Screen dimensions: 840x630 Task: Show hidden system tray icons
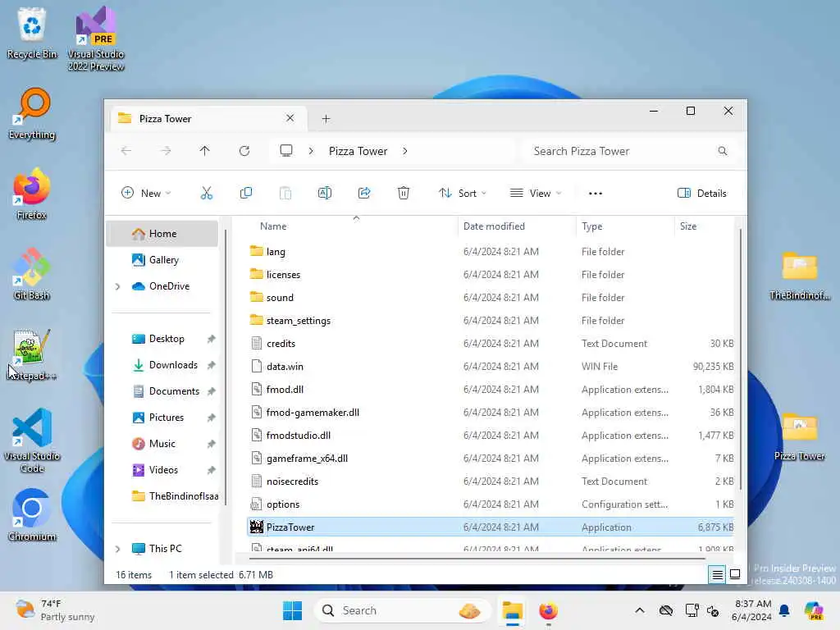[x=640, y=610]
